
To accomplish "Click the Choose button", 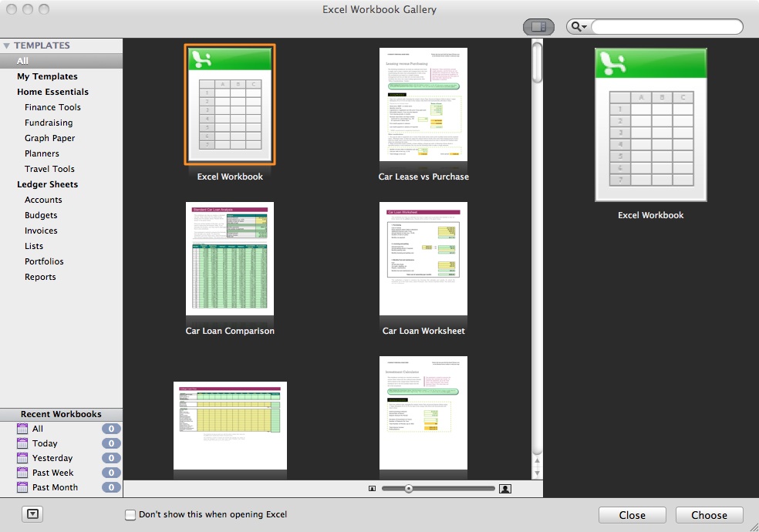I will coord(709,515).
